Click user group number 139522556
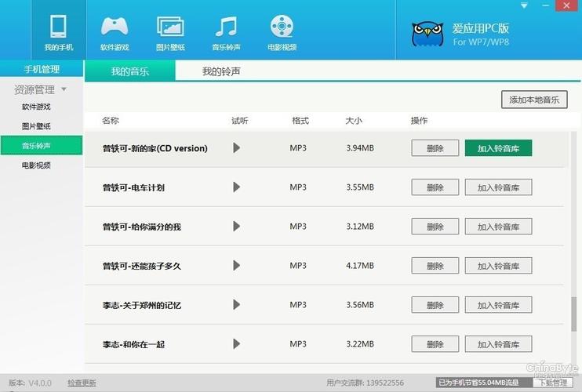The height and width of the screenshot is (392, 582). 385,383
